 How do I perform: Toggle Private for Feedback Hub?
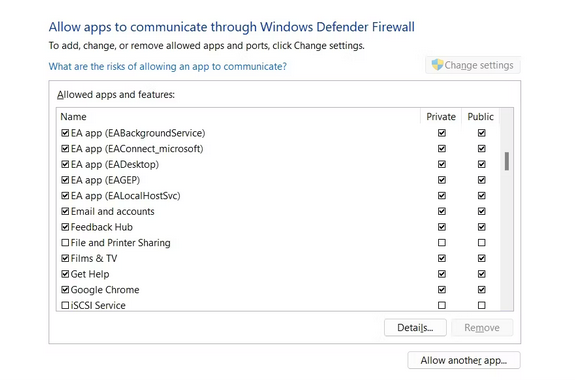click(x=442, y=227)
